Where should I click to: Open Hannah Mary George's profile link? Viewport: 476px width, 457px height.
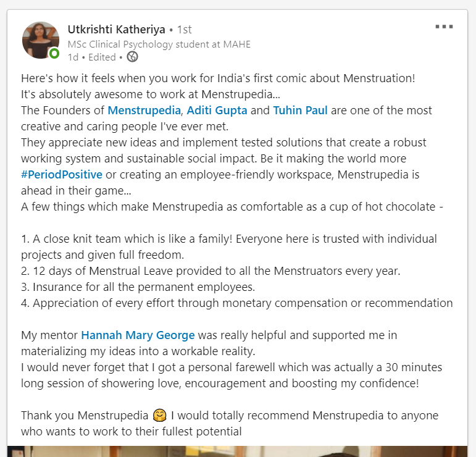[138, 335]
